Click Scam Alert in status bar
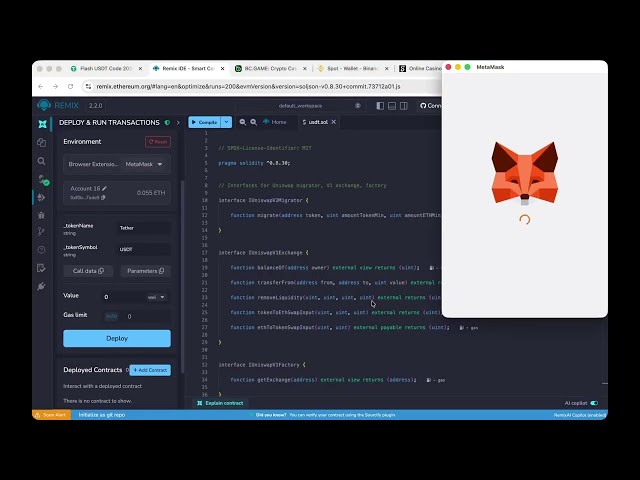The width and height of the screenshot is (640, 480). (51, 415)
